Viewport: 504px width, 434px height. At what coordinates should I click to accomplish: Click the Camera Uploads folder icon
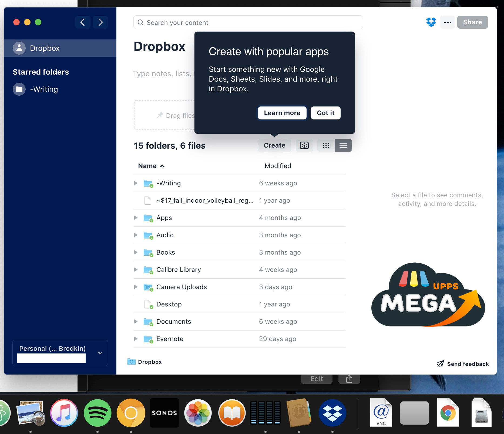pyautogui.click(x=148, y=287)
